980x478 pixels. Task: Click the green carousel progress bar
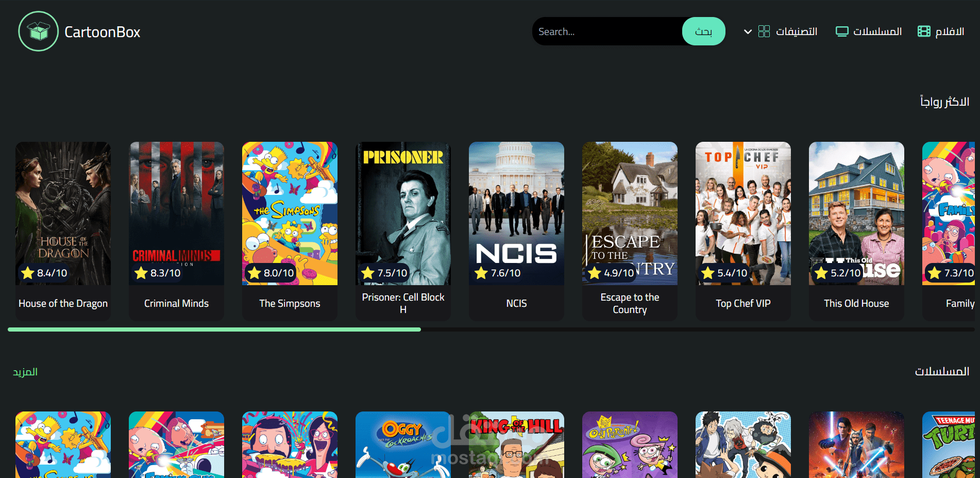[x=213, y=329]
